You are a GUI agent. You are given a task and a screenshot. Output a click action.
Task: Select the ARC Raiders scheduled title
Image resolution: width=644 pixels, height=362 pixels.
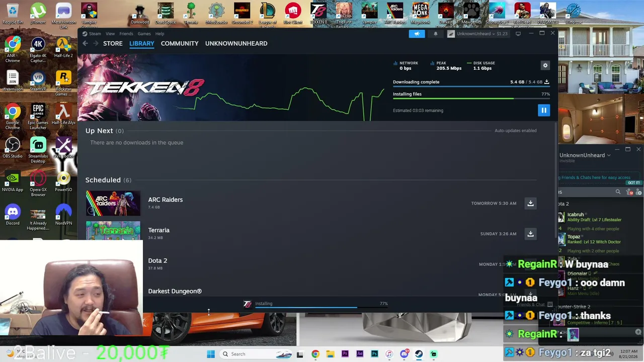tap(166, 200)
